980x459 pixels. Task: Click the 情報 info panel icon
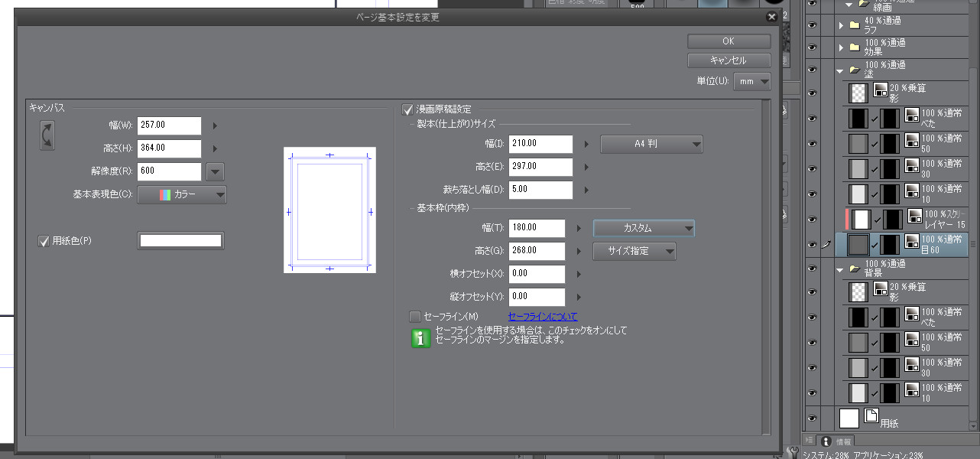826,441
